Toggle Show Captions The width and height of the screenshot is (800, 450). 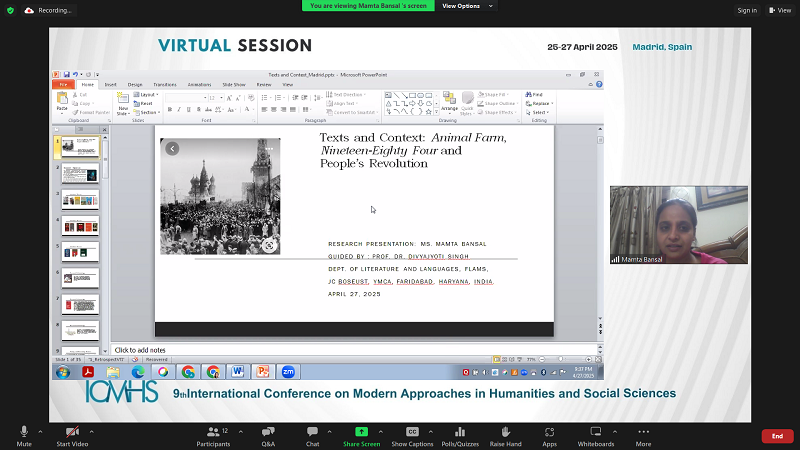tap(412, 432)
